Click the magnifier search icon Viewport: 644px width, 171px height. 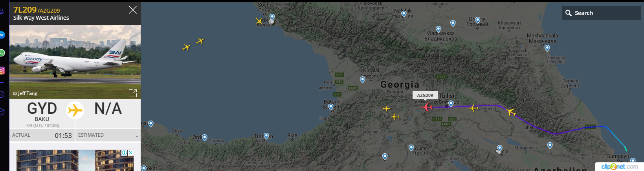pos(569,13)
